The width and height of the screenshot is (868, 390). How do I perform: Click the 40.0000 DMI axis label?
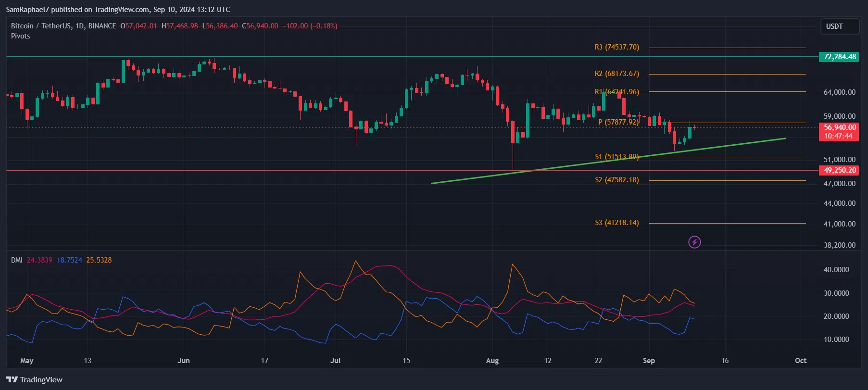click(836, 270)
